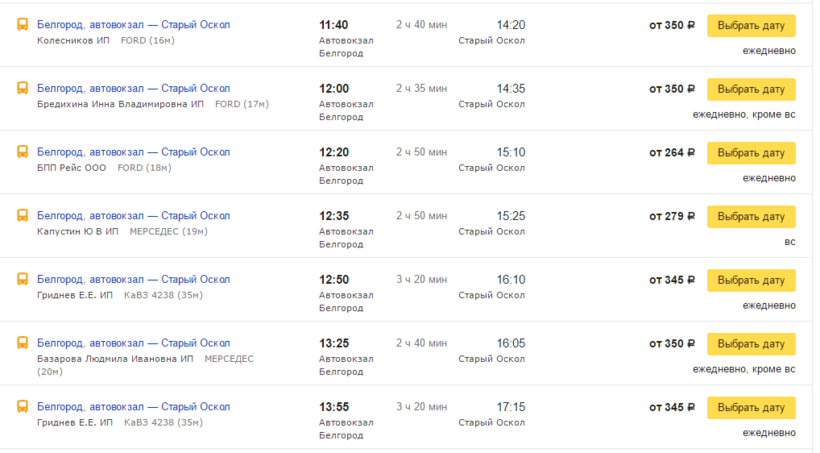This screenshot has height=453, width=820.
Task: Pick date for the 13:55 departure
Action: (751, 408)
